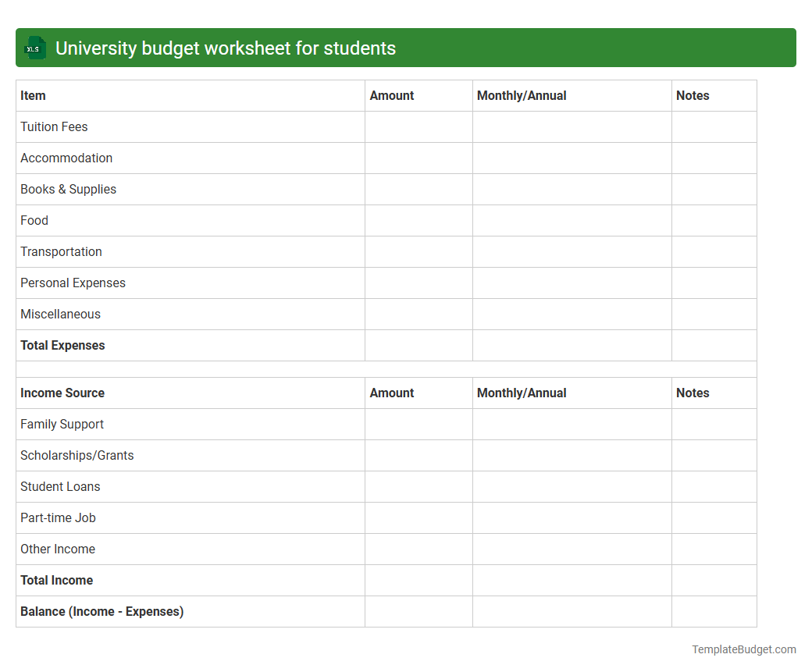Click the Notes column header
Viewport: 812px width, 672px height.
point(693,95)
